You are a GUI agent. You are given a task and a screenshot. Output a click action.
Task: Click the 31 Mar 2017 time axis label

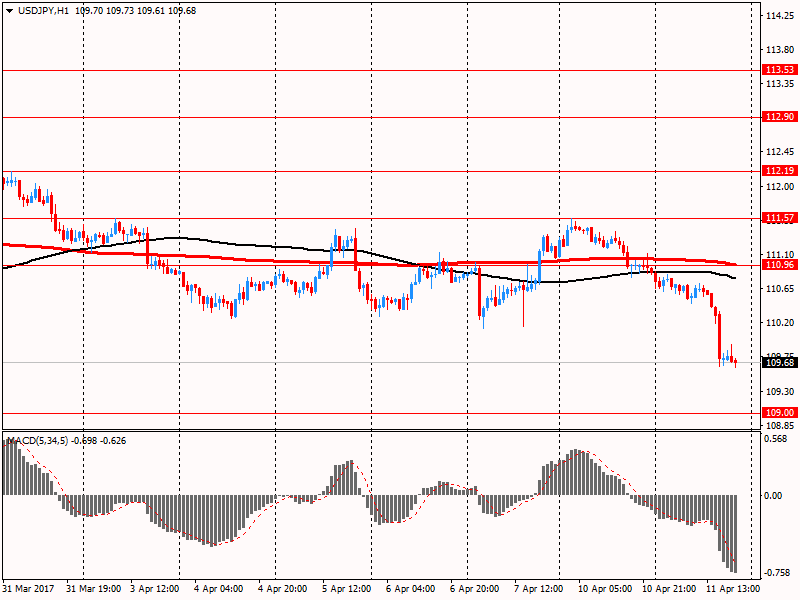click(28, 588)
